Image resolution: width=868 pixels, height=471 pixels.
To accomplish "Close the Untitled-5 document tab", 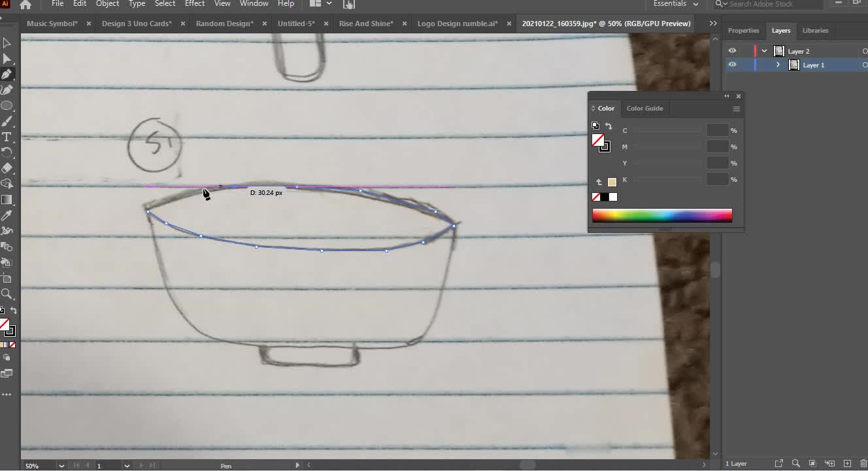I will click(325, 24).
